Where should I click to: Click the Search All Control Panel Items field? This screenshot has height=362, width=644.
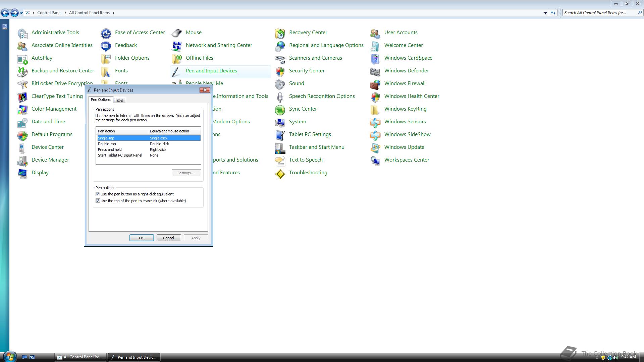(599, 13)
